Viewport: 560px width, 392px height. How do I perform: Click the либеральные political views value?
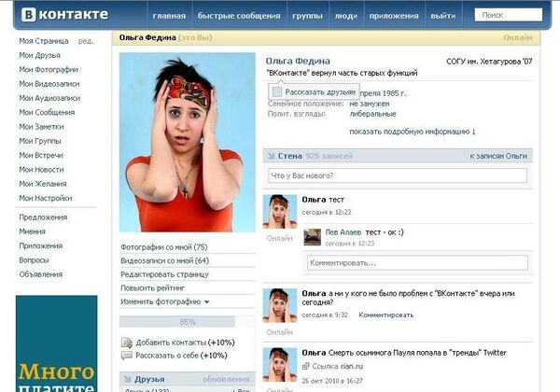pos(372,114)
